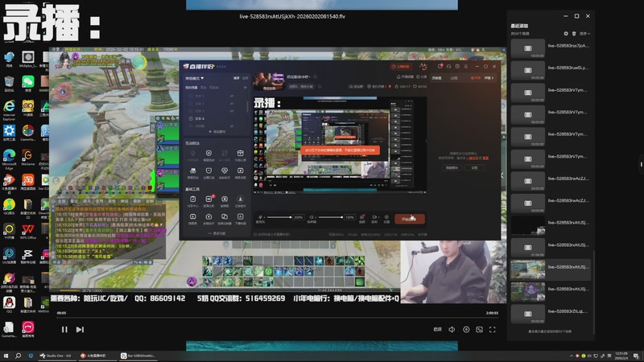Switch to Studio One in the taskbar
The image size is (644, 362).
point(56,356)
